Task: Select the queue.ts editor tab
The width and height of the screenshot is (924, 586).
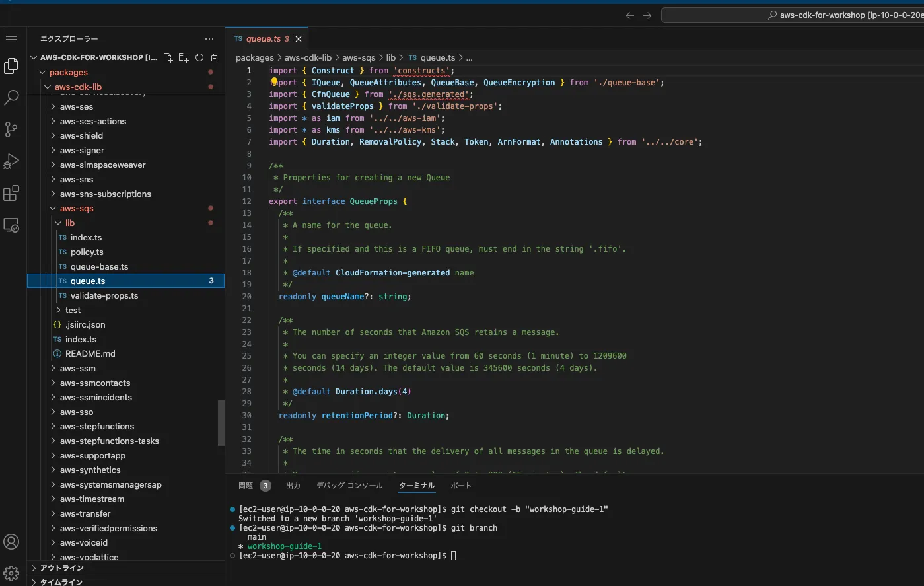Action: (x=267, y=39)
